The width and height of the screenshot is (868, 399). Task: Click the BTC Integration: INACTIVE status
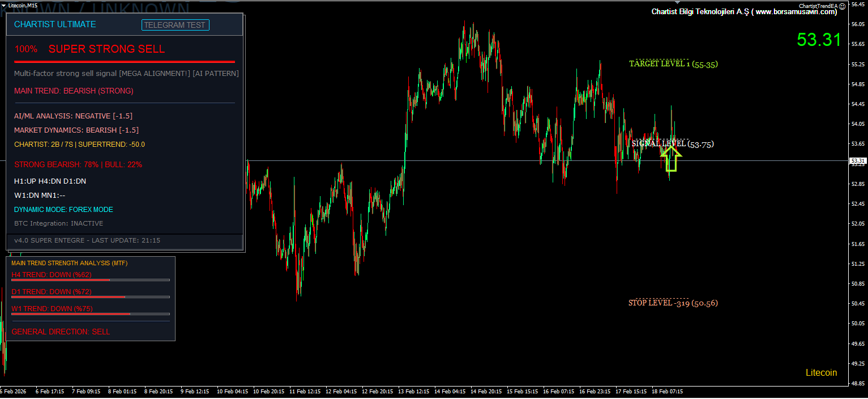[x=58, y=223]
